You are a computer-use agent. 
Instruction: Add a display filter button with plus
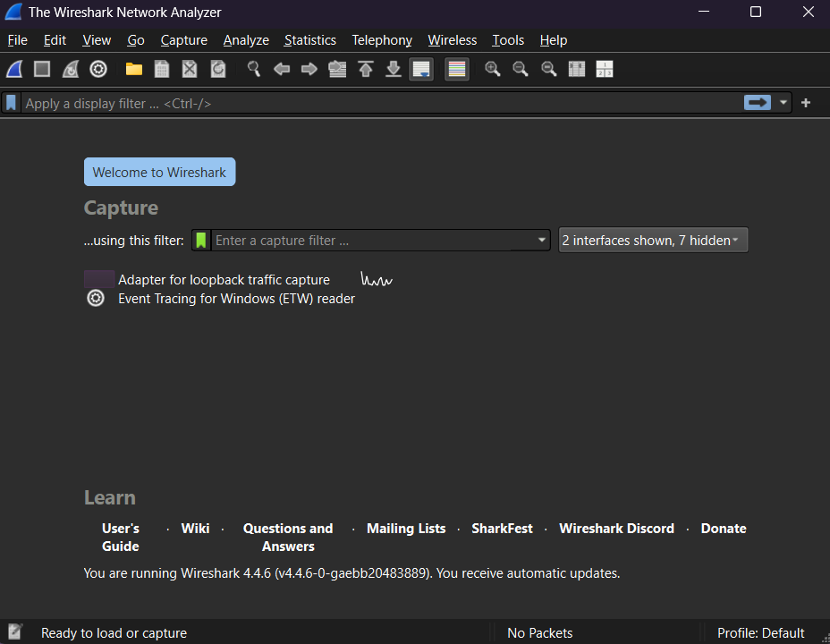[x=806, y=103]
